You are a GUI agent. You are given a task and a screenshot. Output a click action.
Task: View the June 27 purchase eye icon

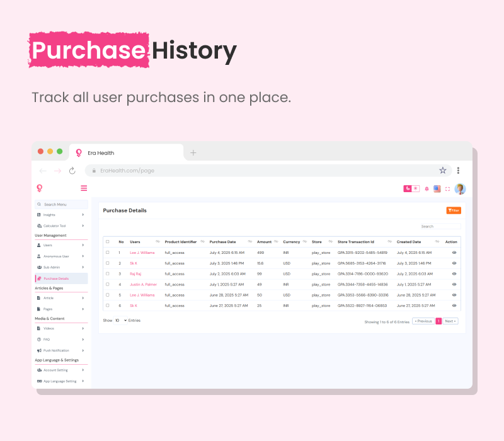[x=454, y=306]
